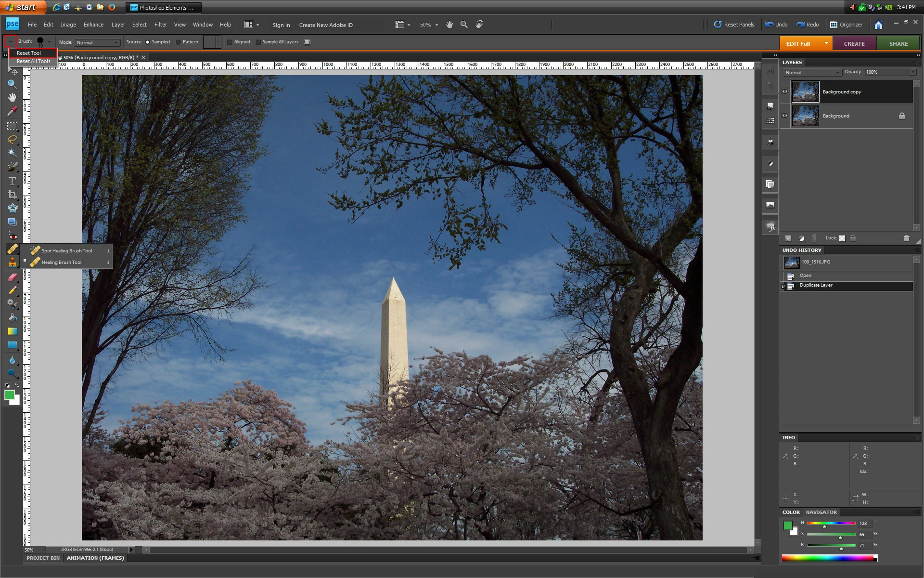Choose the Spot Healing Brush Tool

(66, 250)
